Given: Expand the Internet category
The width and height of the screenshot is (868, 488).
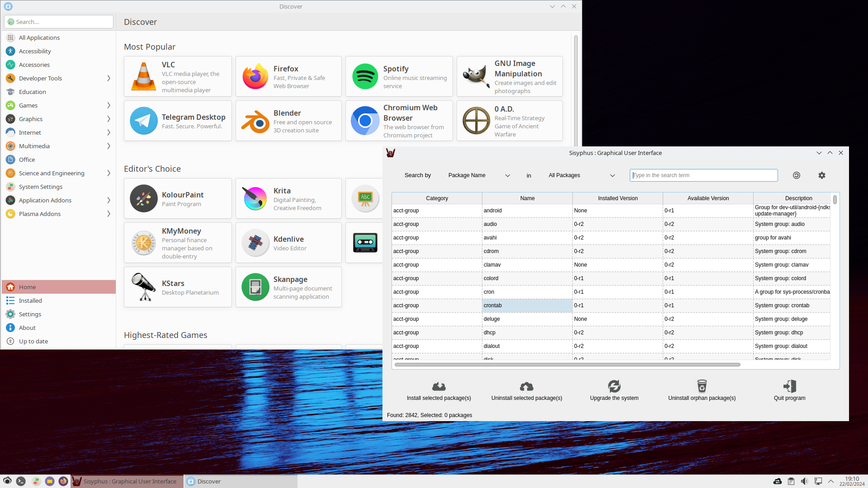Looking at the screenshot, I should 108,132.
